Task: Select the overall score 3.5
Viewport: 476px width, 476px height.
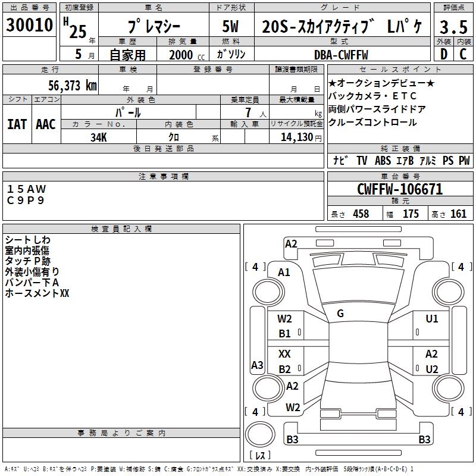Action: pos(453,27)
